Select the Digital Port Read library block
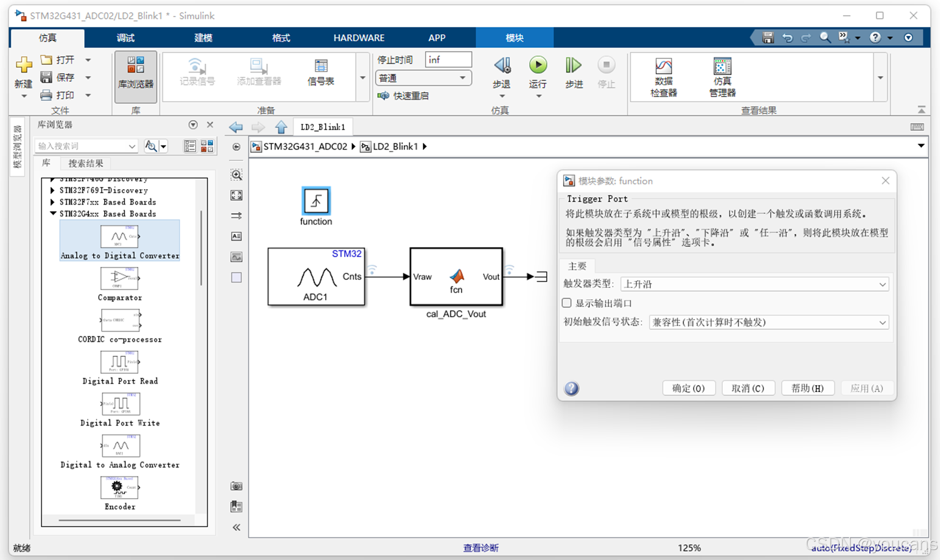 point(119,367)
